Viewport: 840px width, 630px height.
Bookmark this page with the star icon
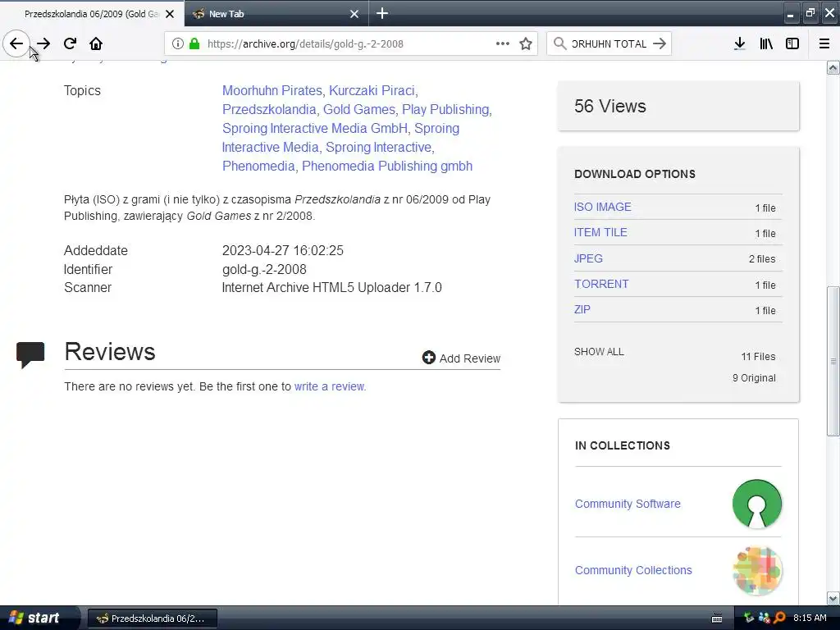coord(526,43)
